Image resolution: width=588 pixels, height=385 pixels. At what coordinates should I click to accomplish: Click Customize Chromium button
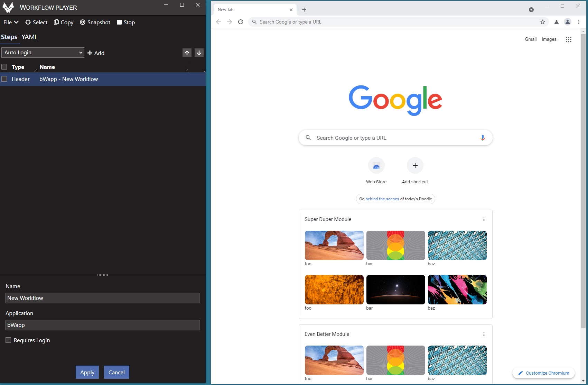(x=543, y=373)
